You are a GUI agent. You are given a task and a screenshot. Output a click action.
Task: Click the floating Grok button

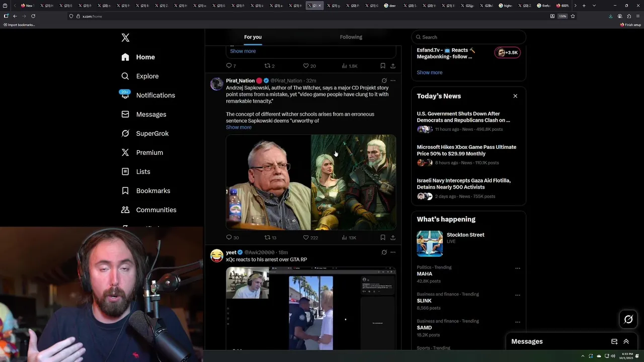pyautogui.click(x=628, y=319)
